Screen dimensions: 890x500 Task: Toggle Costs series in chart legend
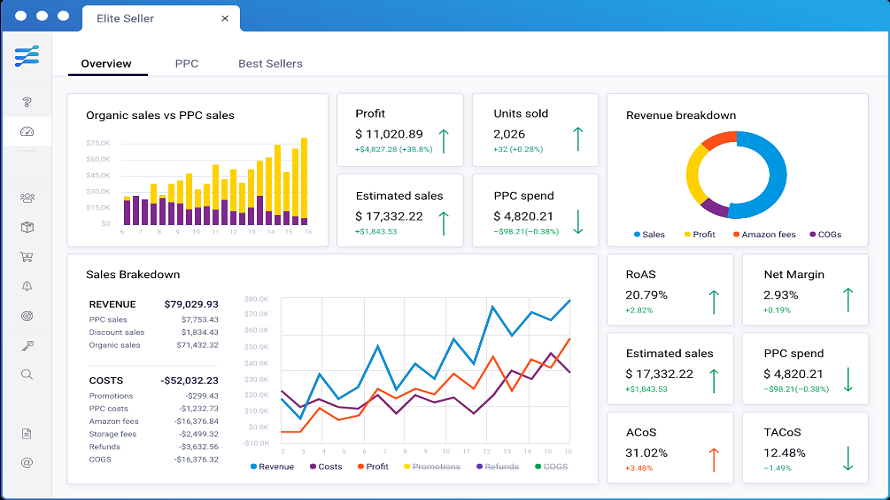[326, 467]
